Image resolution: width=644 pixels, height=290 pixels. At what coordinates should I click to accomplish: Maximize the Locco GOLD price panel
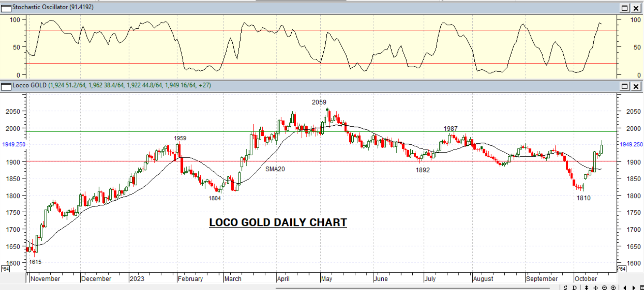tap(624, 86)
